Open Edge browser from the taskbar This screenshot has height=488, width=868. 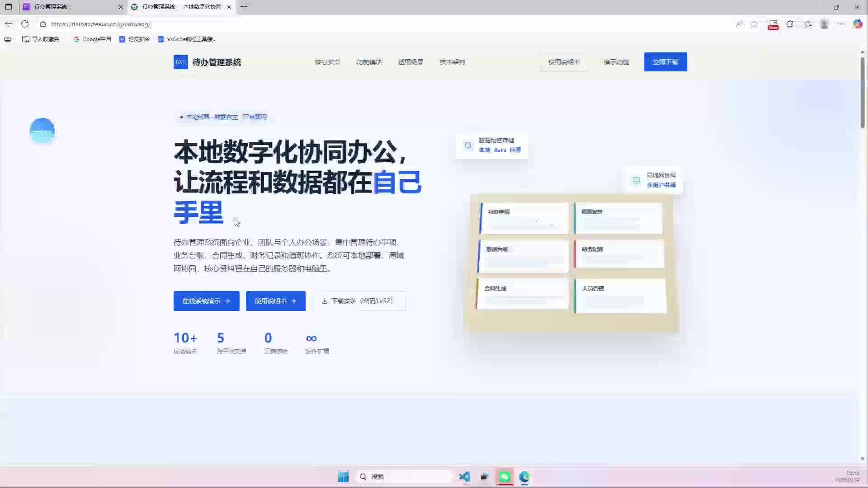coord(524,477)
